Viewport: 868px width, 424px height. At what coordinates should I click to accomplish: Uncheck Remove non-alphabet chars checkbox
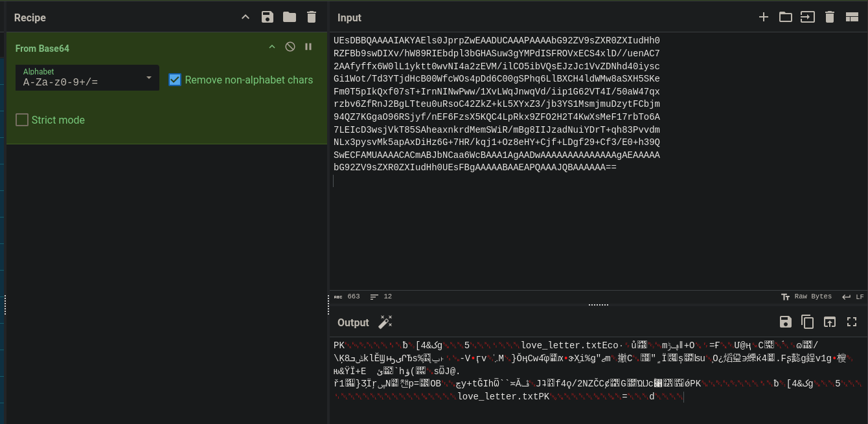click(x=175, y=80)
